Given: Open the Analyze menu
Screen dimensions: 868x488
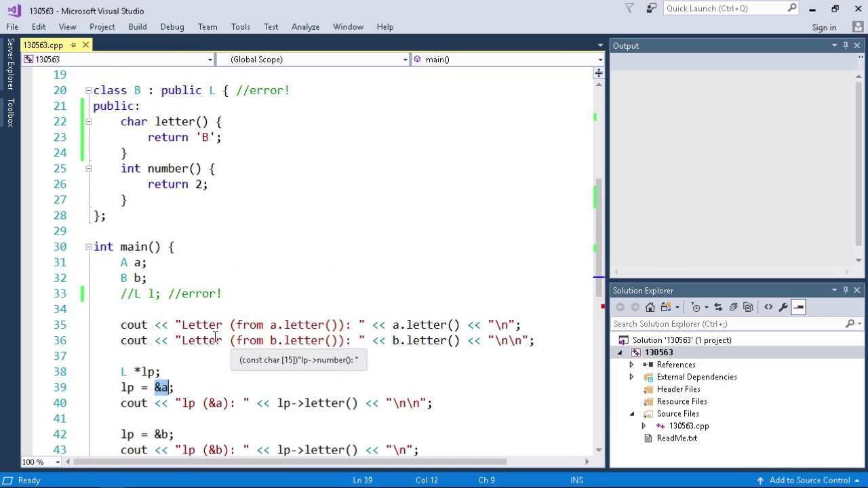Looking at the screenshot, I should pyautogui.click(x=305, y=26).
